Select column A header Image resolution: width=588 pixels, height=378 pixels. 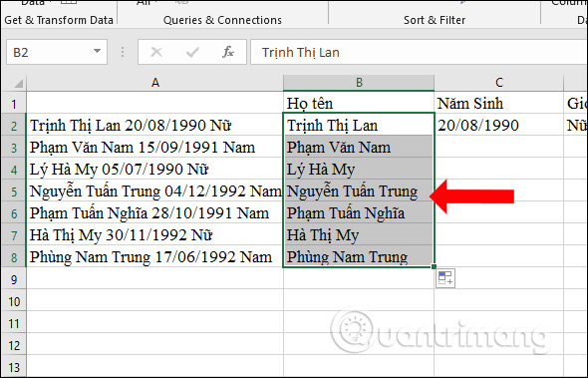(x=154, y=83)
